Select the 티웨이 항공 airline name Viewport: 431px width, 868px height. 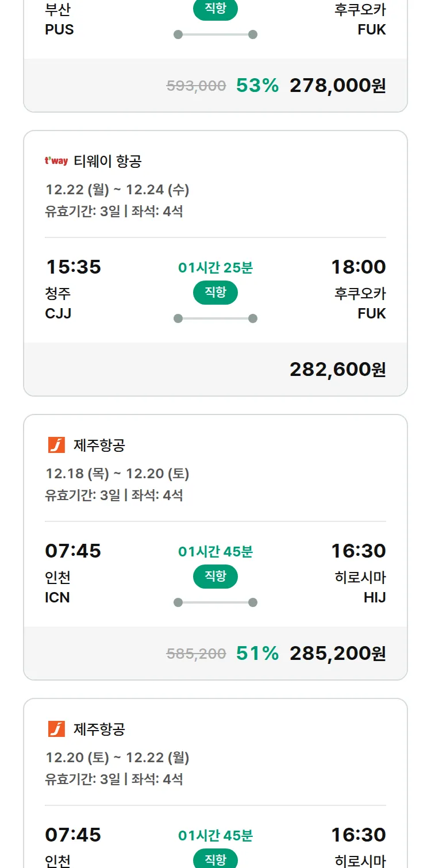pyautogui.click(x=107, y=162)
